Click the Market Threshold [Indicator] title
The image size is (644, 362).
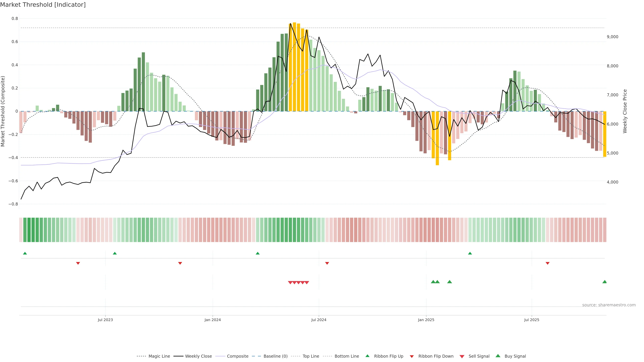point(43,5)
